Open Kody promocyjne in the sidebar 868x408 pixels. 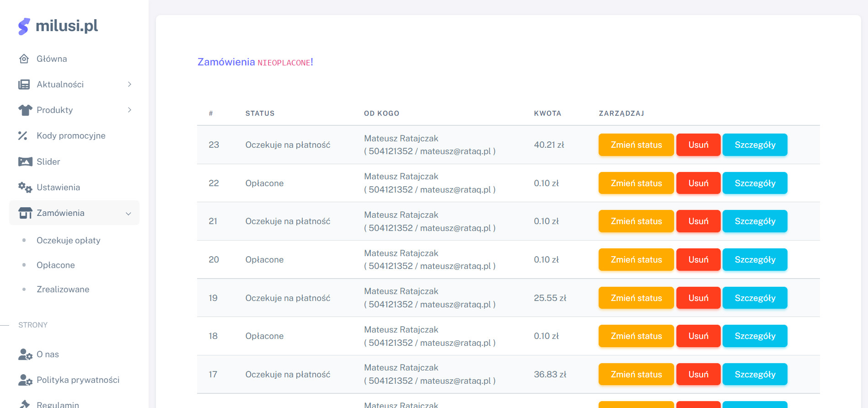(74, 135)
